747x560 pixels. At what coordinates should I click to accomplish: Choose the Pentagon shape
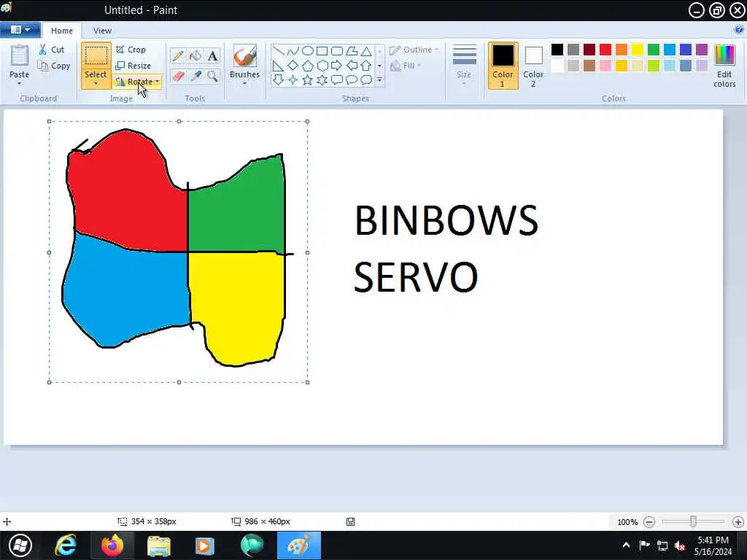coord(308,66)
